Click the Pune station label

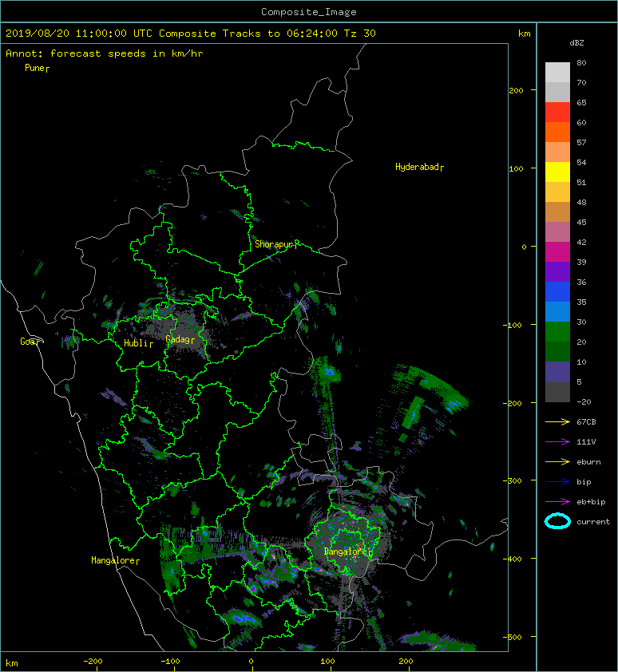point(35,68)
